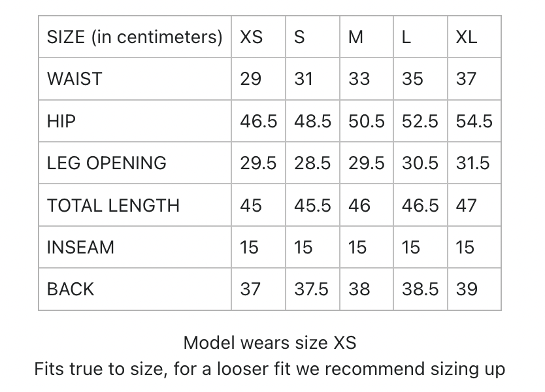
Task: Click leg opening value 30.5 for L
Action: point(420,163)
